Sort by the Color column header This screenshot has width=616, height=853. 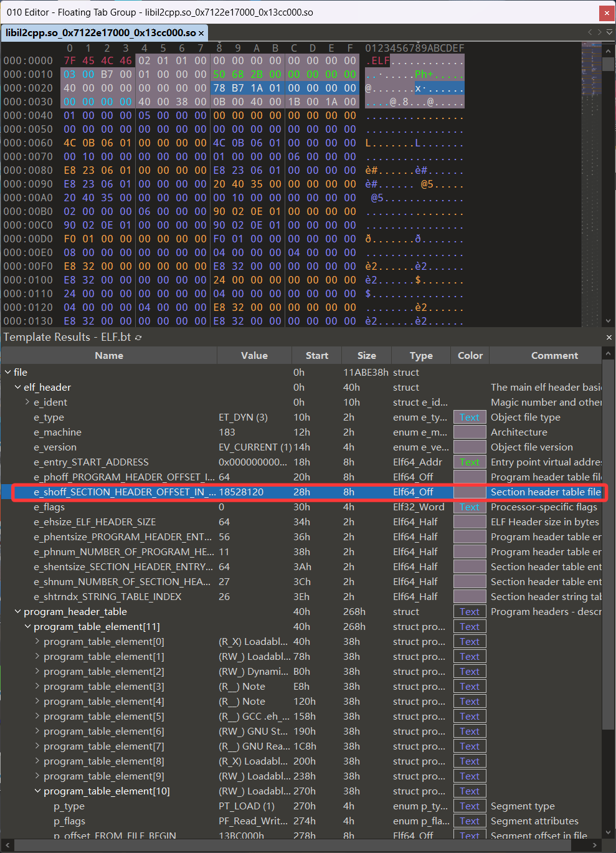(x=470, y=355)
